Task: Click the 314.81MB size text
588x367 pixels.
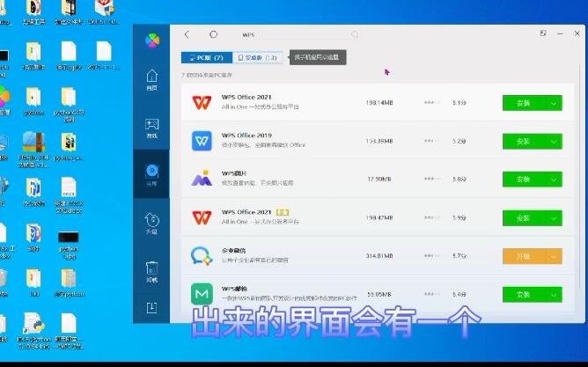Action: [379, 256]
